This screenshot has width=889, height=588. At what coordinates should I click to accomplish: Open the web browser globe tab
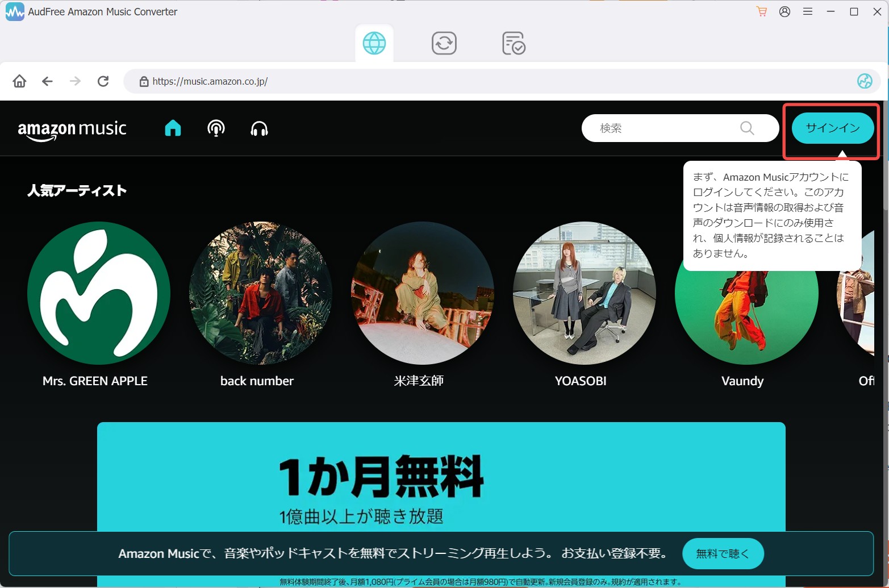coord(374,43)
